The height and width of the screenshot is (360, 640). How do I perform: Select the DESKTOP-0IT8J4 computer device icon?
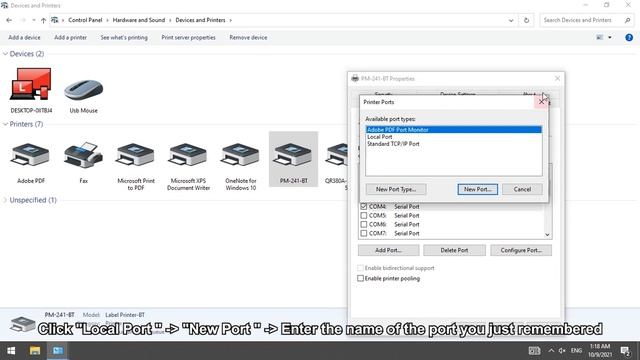pyautogui.click(x=31, y=84)
